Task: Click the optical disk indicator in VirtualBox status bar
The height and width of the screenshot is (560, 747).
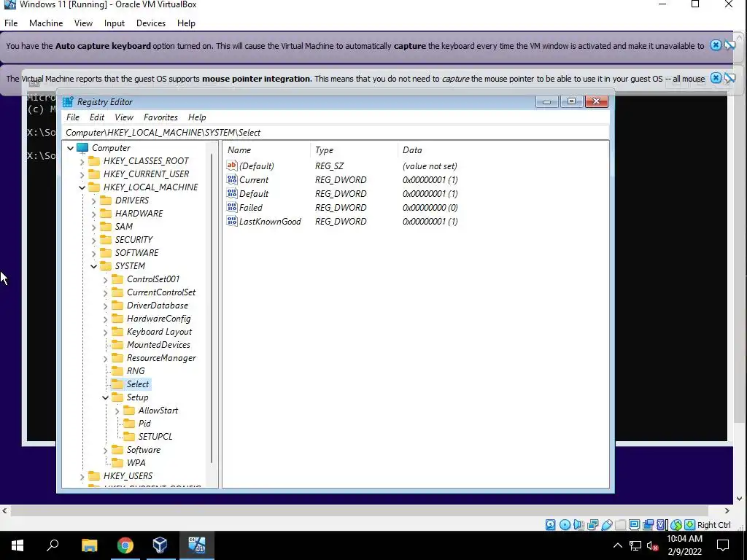Action: coord(565,525)
